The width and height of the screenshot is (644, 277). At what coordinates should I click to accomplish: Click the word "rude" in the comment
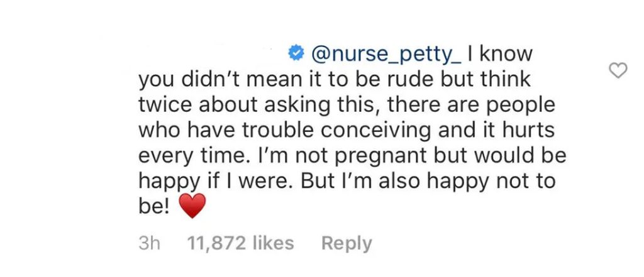click(x=403, y=80)
